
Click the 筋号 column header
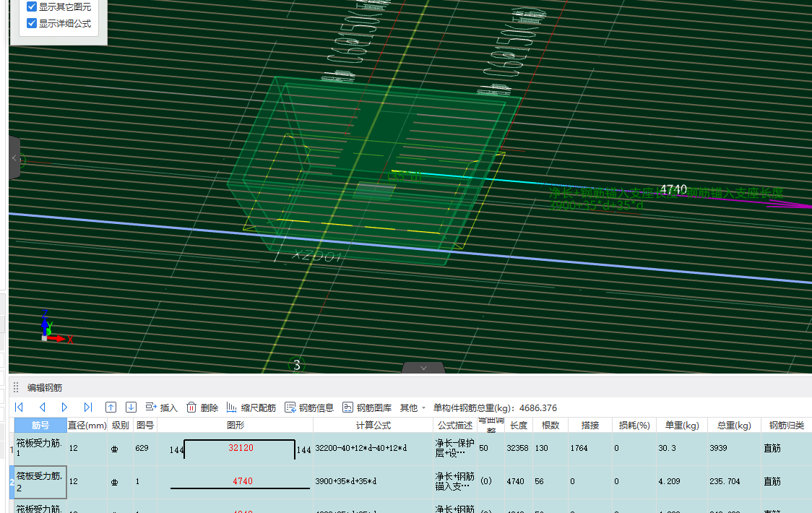40,425
